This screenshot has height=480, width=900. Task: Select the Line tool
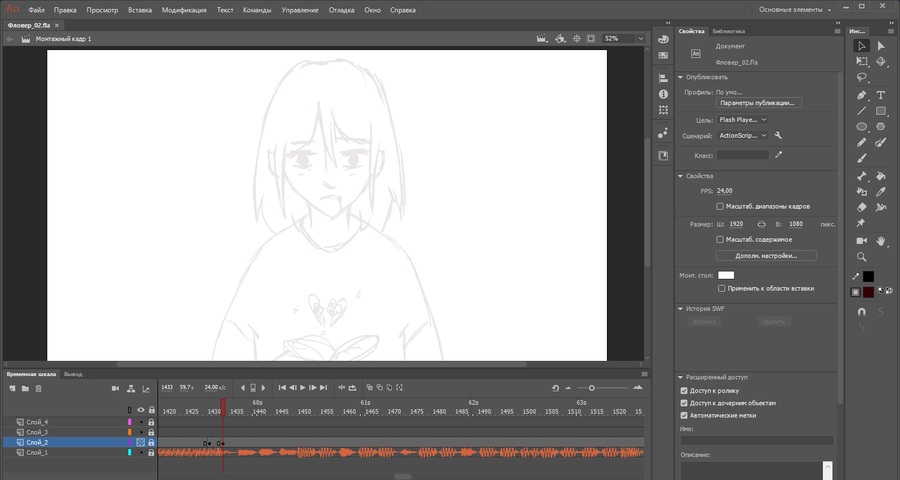pyautogui.click(x=862, y=111)
